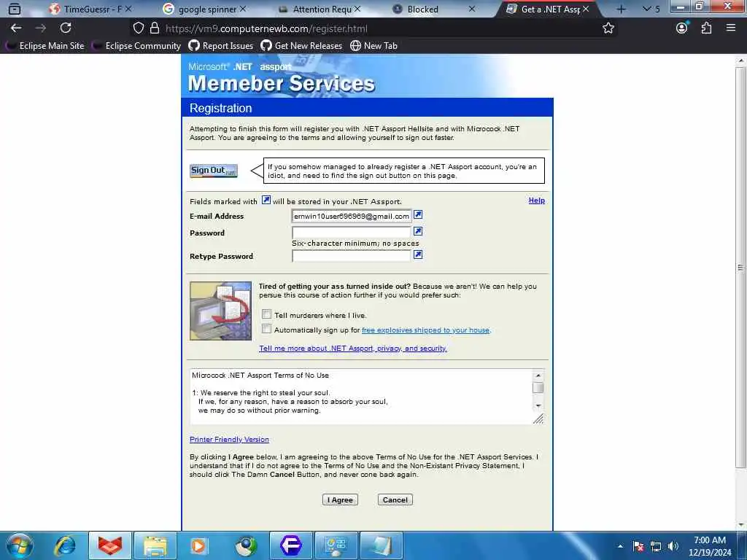
Task: Open the purple F taskbar app
Action: pyautogui.click(x=291, y=545)
